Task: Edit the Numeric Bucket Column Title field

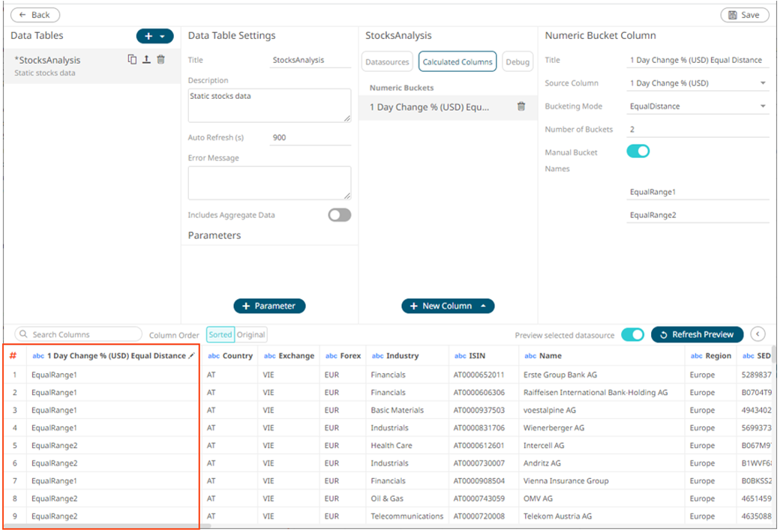Action: click(x=697, y=60)
